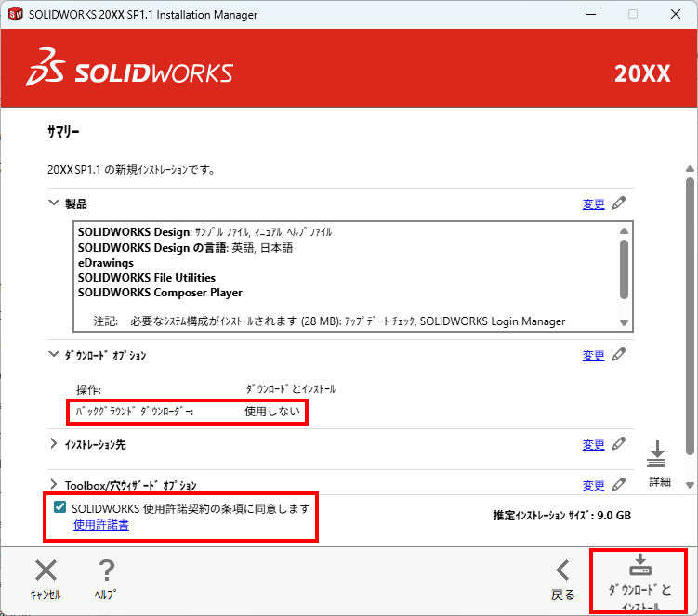Click the pencil icon for download options
The image size is (698, 616).
(619, 355)
